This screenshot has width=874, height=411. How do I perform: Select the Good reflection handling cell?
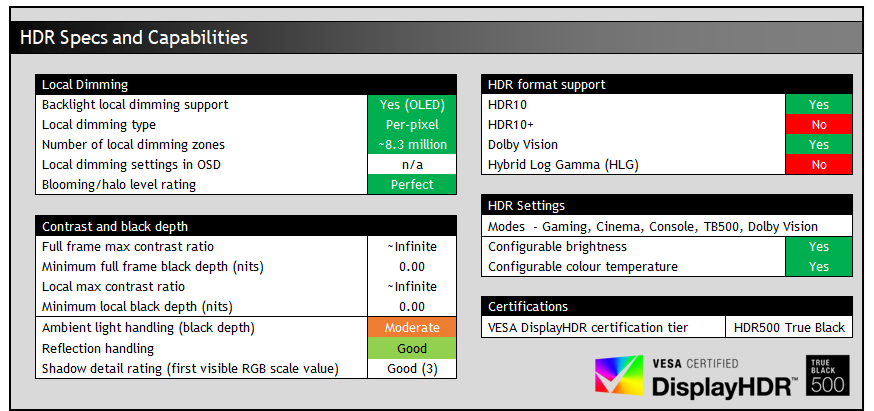tap(412, 349)
